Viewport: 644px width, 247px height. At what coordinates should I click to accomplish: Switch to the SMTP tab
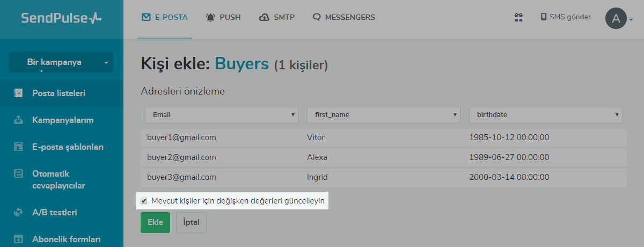click(277, 17)
